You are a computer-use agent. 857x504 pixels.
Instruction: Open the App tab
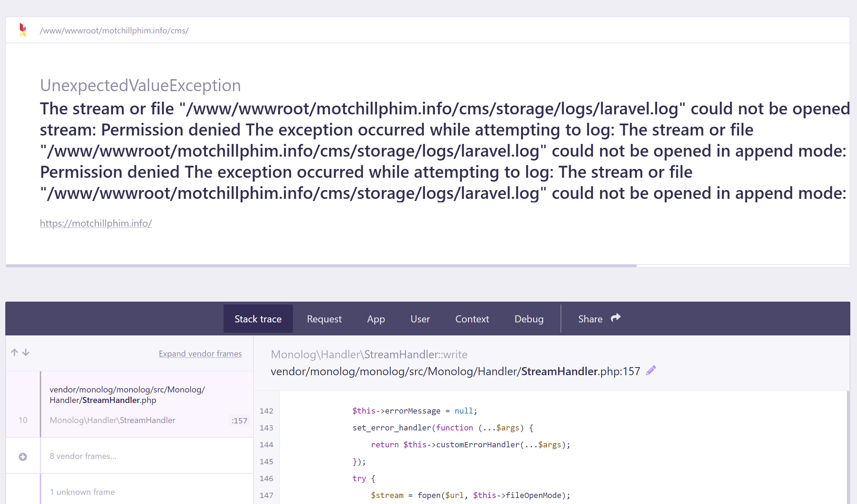[376, 319]
